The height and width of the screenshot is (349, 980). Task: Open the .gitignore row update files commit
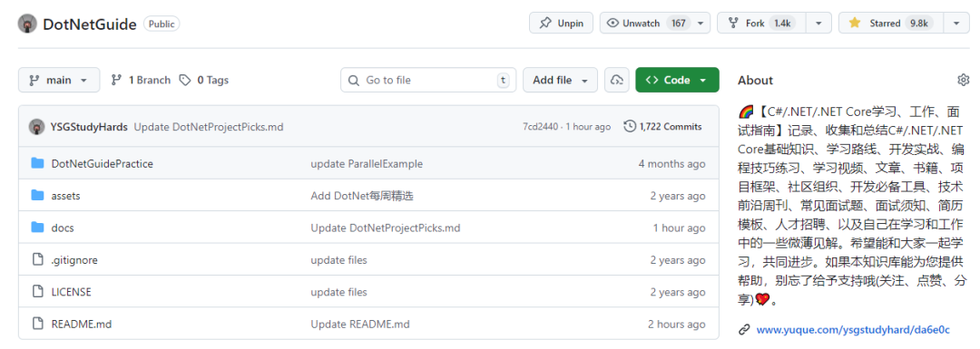point(338,260)
